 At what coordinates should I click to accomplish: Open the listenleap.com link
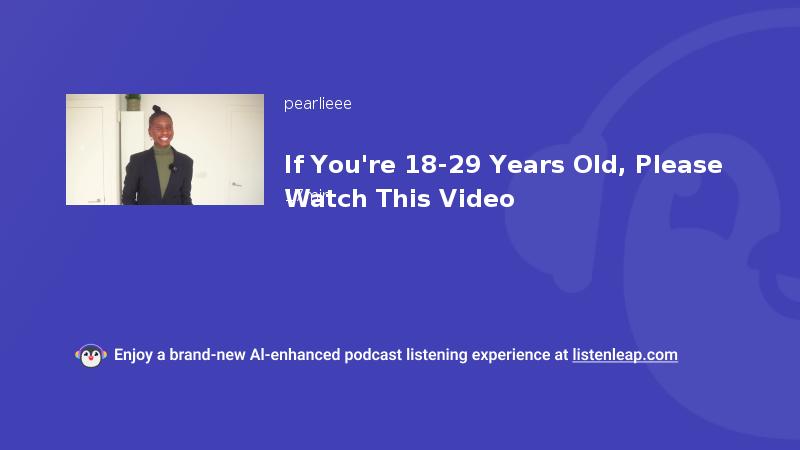coord(625,355)
